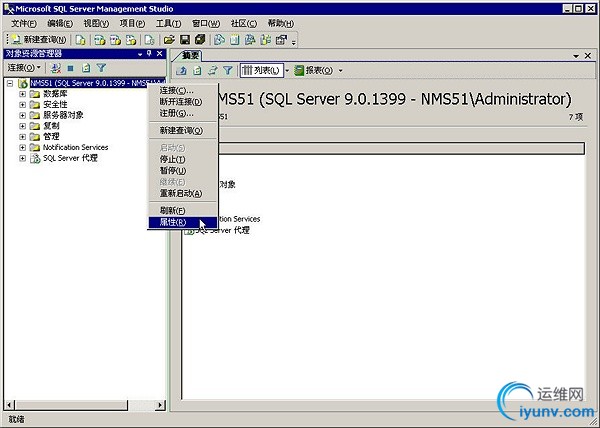Click the Filter funnel in Object Explorer toolbar
This screenshot has height=428, width=600.
[101, 68]
